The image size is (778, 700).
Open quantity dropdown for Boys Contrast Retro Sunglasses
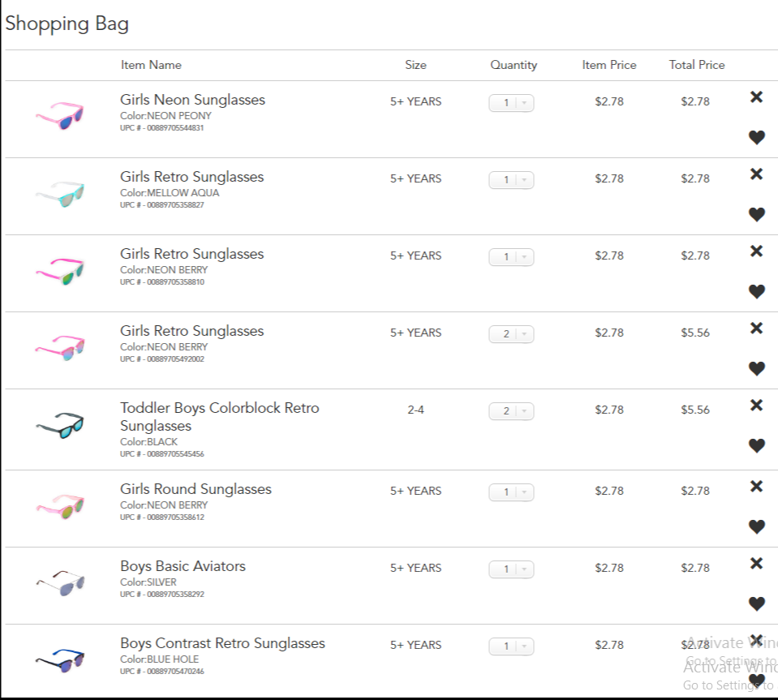[511, 646]
